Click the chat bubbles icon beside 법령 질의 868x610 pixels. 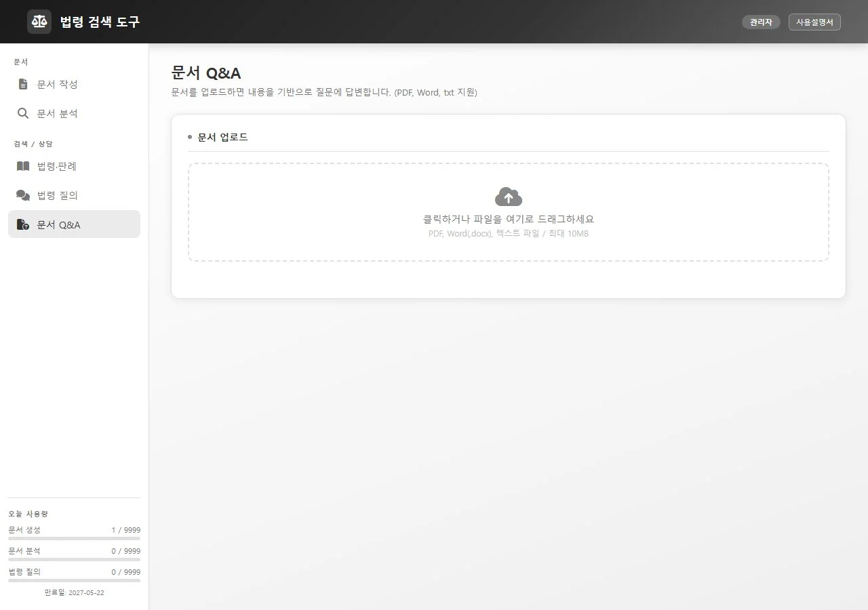pyautogui.click(x=23, y=195)
